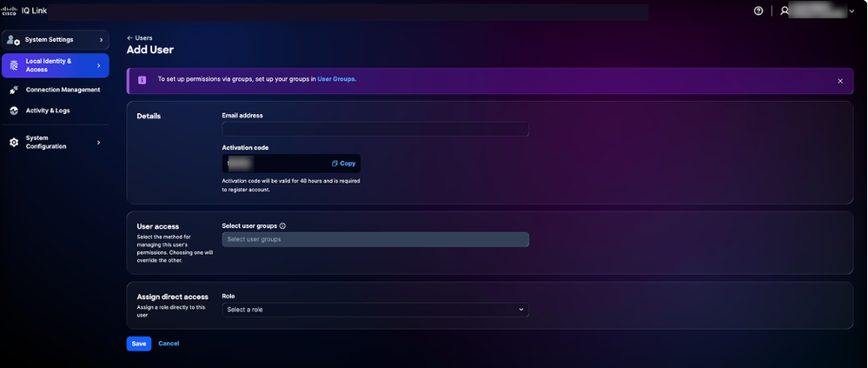Expand the user account dropdown chevron
This screenshot has height=368, width=868.
pyautogui.click(x=851, y=11)
